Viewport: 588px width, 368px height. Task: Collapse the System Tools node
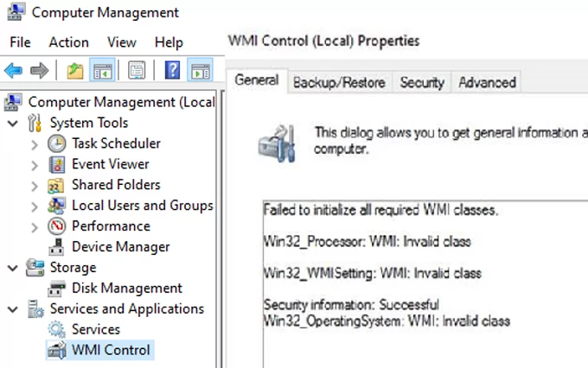(x=13, y=123)
